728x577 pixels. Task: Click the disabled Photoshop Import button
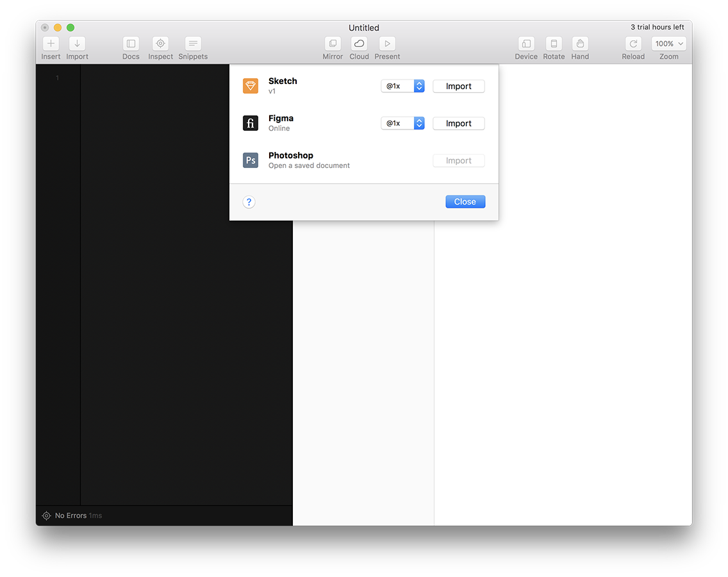pos(459,161)
